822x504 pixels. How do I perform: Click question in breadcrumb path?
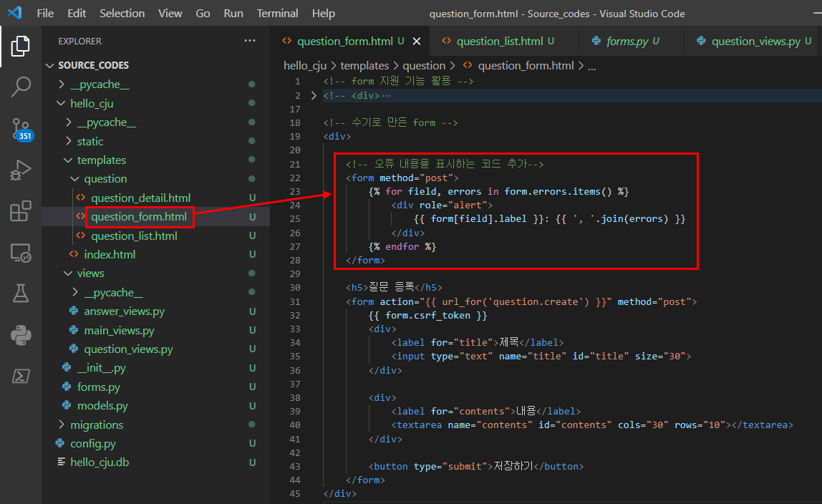coord(424,65)
